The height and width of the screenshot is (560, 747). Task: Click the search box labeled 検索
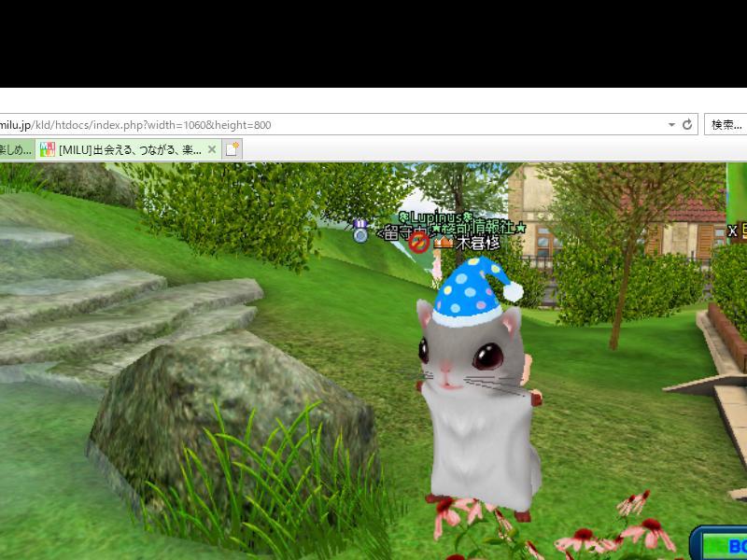[726, 124]
